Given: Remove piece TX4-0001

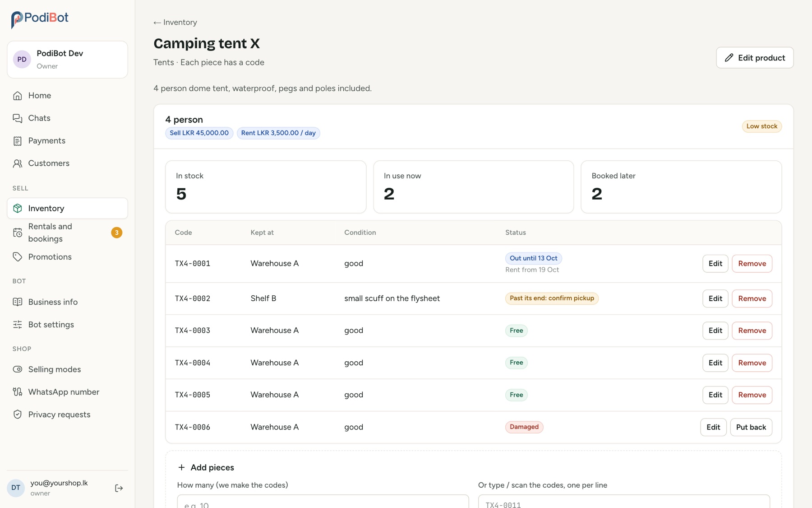Looking at the screenshot, I should 752,263.
